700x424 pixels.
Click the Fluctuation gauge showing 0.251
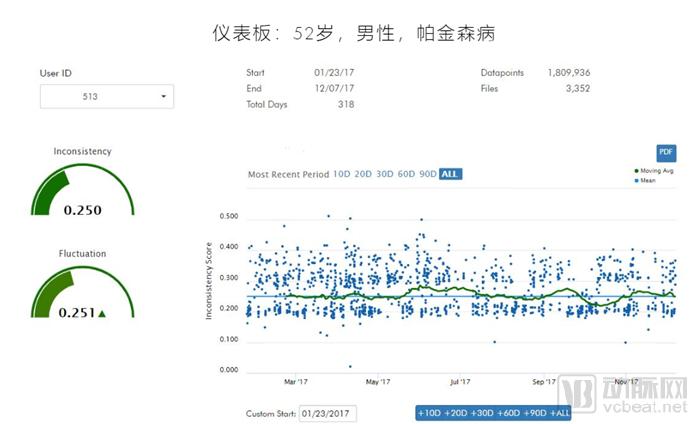83,292
